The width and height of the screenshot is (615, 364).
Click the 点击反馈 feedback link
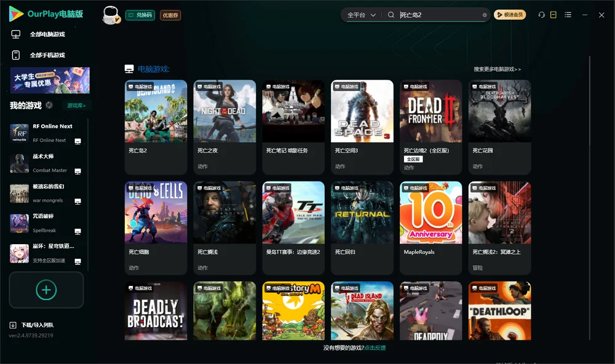pos(375,347)
